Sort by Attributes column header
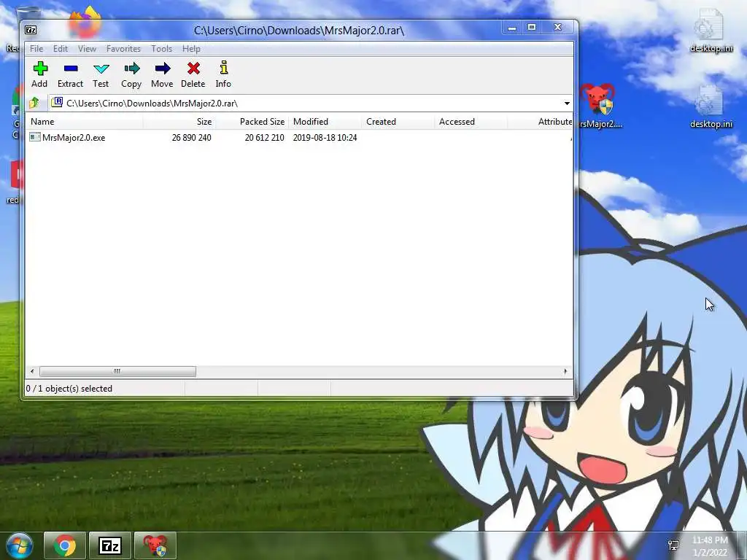747x560 pixels. (x=541, y=122)
